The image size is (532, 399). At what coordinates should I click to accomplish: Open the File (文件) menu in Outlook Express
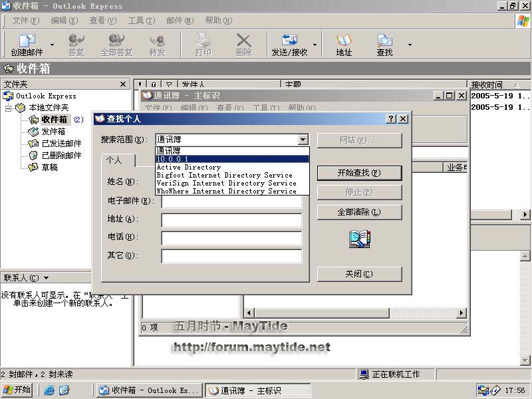(24, 21)
